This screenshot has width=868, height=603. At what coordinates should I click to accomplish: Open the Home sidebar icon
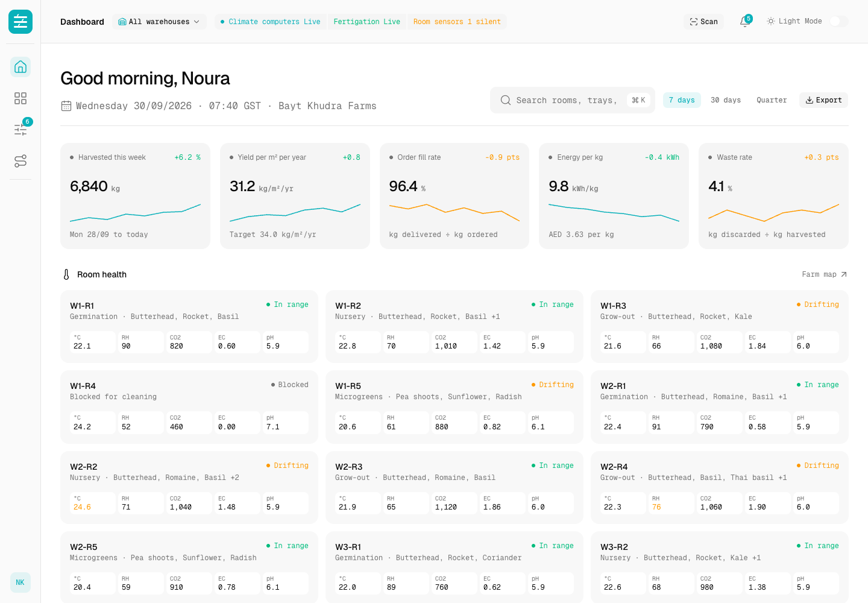(20, 67)
